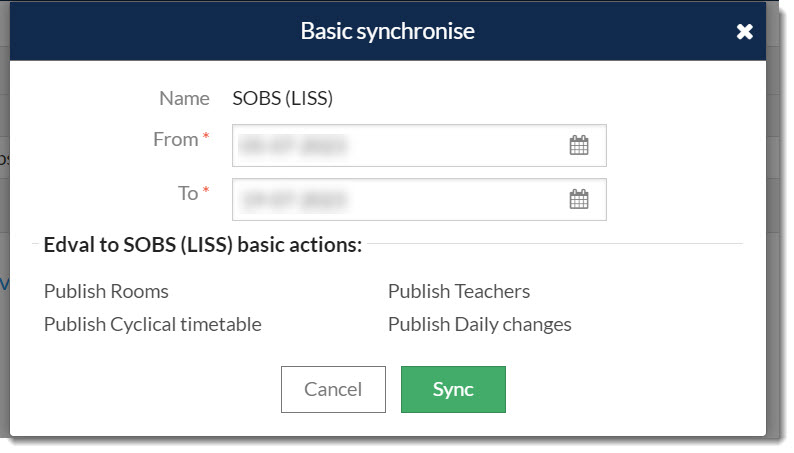Viewport: 794px width, 453px height.
Task: Select the Publish Teachers action text
Action: (459, 292)
